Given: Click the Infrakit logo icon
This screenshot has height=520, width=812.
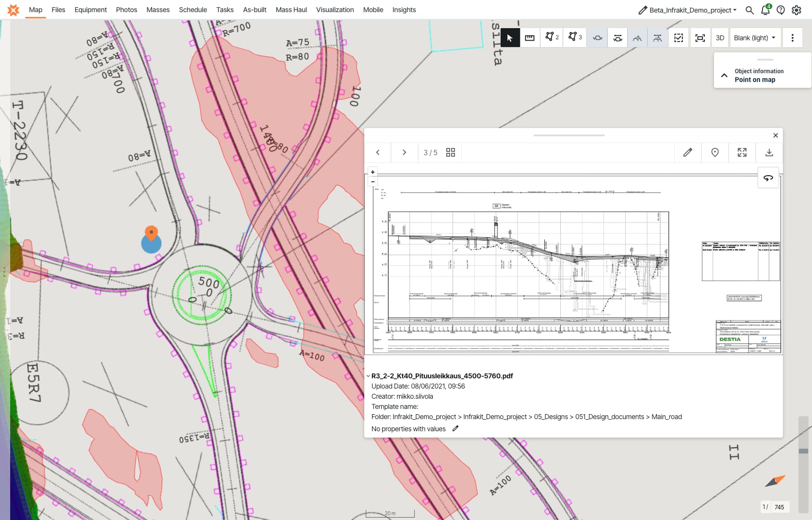Looking at the screenshot, I should [x=14, y=10].
